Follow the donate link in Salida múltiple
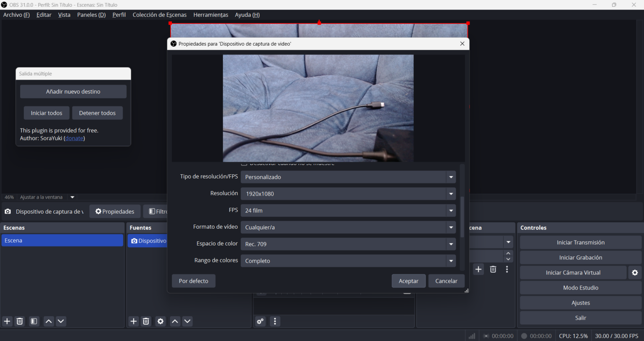Viewport: 644px width, 341px height. 74,138
